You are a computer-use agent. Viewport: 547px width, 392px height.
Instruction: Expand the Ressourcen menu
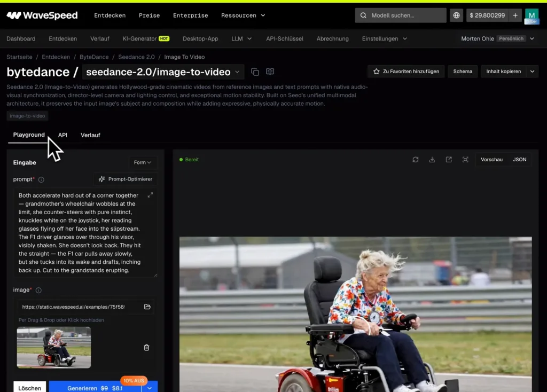click(x=243, y=15)
